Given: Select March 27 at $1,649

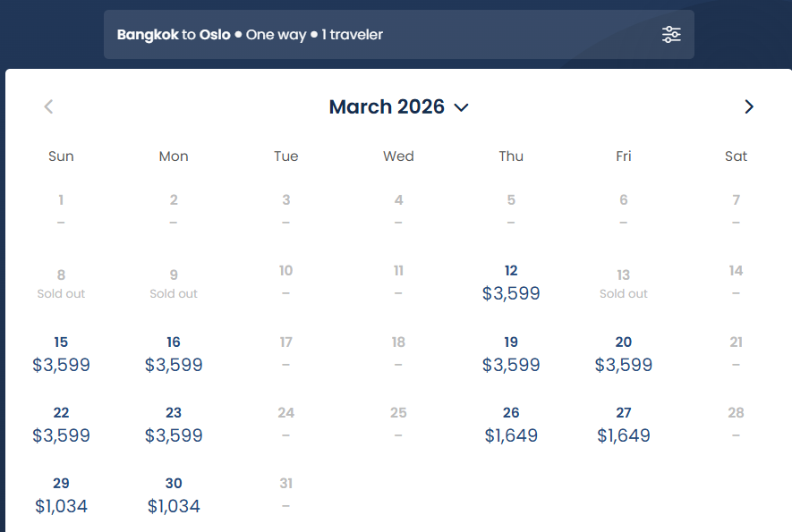Looking at the screenshot, I should pos(623,426).
